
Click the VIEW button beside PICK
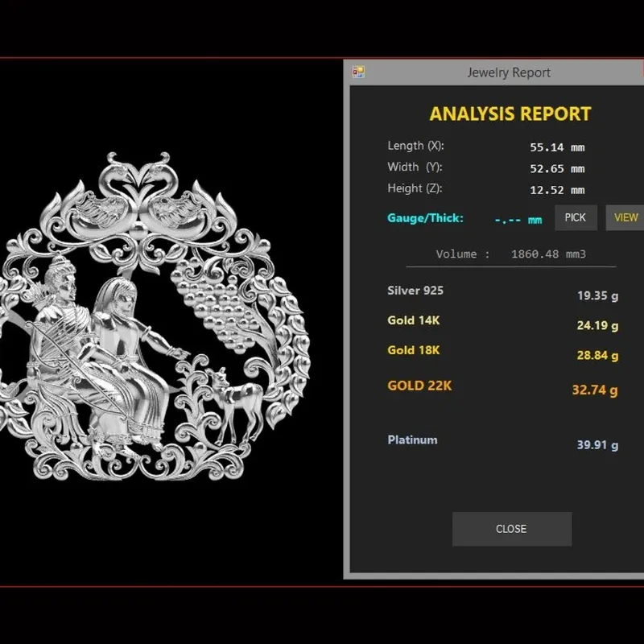(625, 217)
